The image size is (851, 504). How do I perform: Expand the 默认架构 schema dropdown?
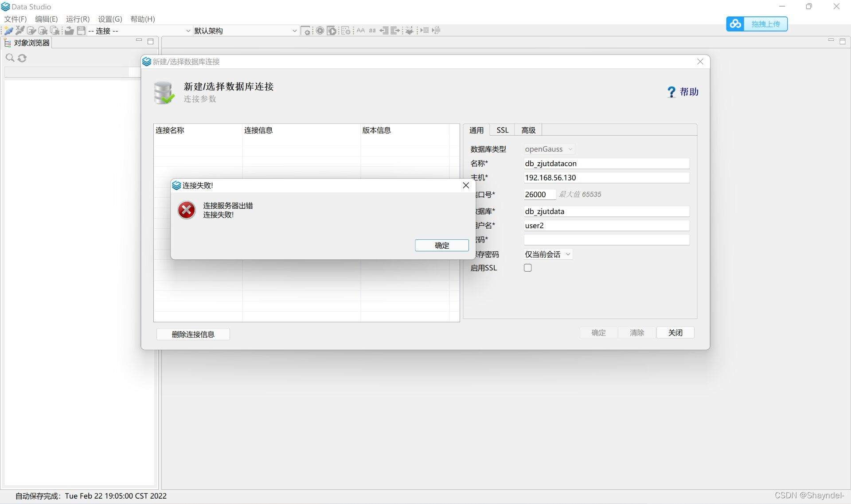click(x=294, y=31)
